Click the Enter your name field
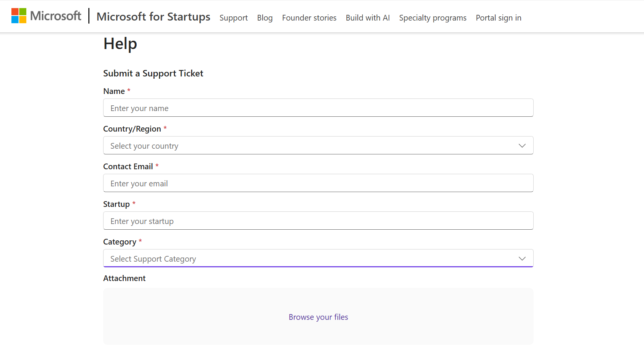This screenshot has height=351, width=644. pos(318,108)
